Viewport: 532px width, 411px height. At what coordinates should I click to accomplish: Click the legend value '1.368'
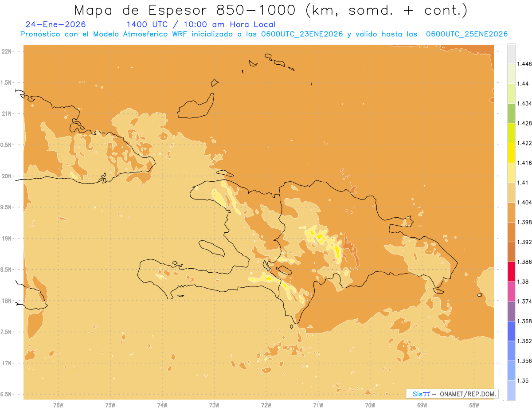point(524,321)
